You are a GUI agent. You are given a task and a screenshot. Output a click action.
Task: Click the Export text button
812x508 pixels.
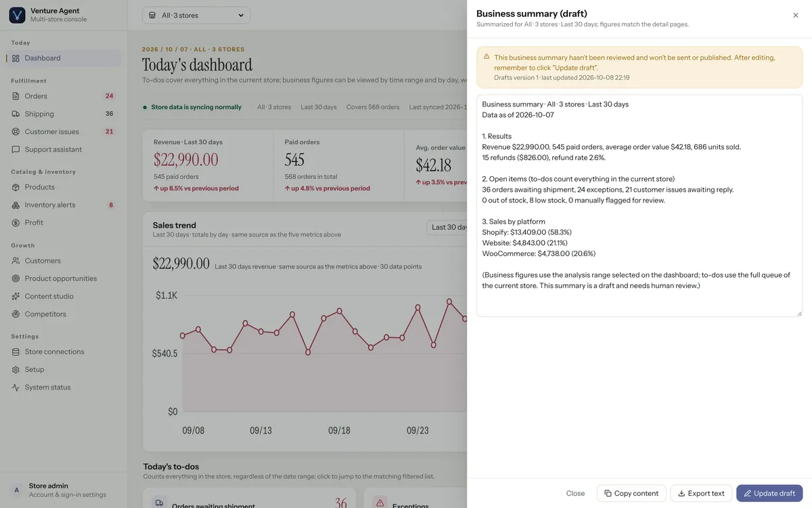coord(701,493)
